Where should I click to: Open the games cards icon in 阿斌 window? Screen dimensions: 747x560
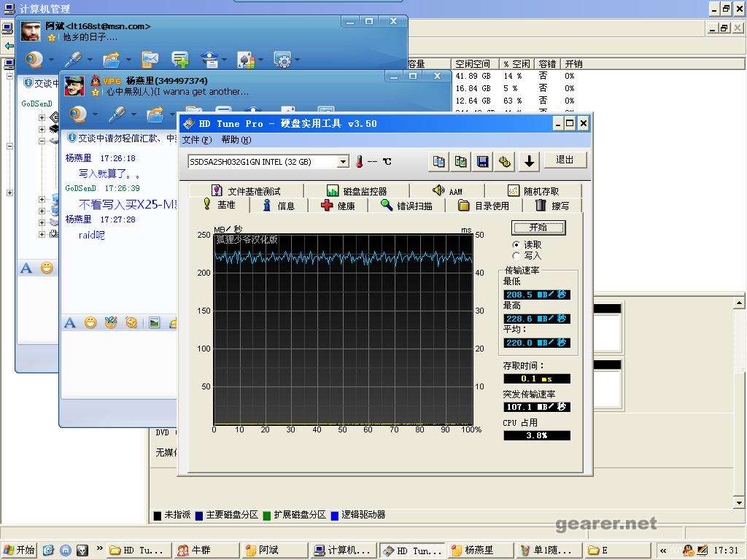tap(245, 60)
